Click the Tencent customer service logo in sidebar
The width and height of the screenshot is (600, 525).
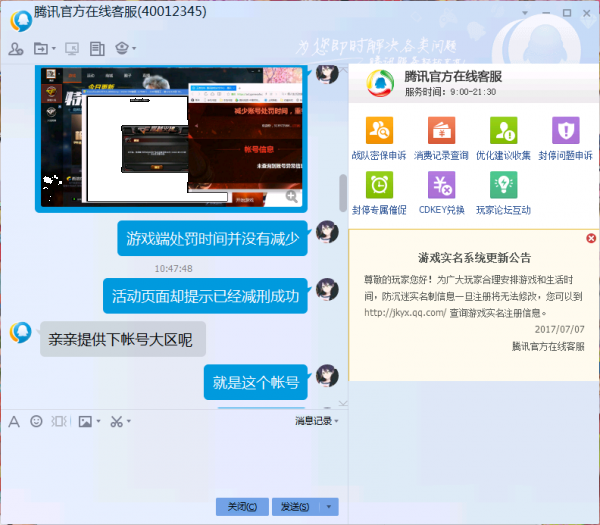[x=380, y=83]
